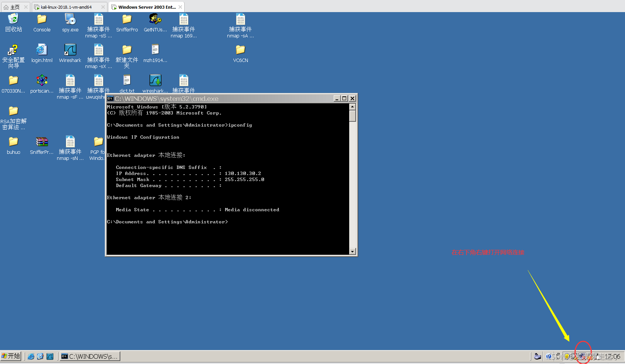The height and width of the screenshot is (364, 625).
Task: Click cmd scrollbar down arrow
Action: coord(353,251)
